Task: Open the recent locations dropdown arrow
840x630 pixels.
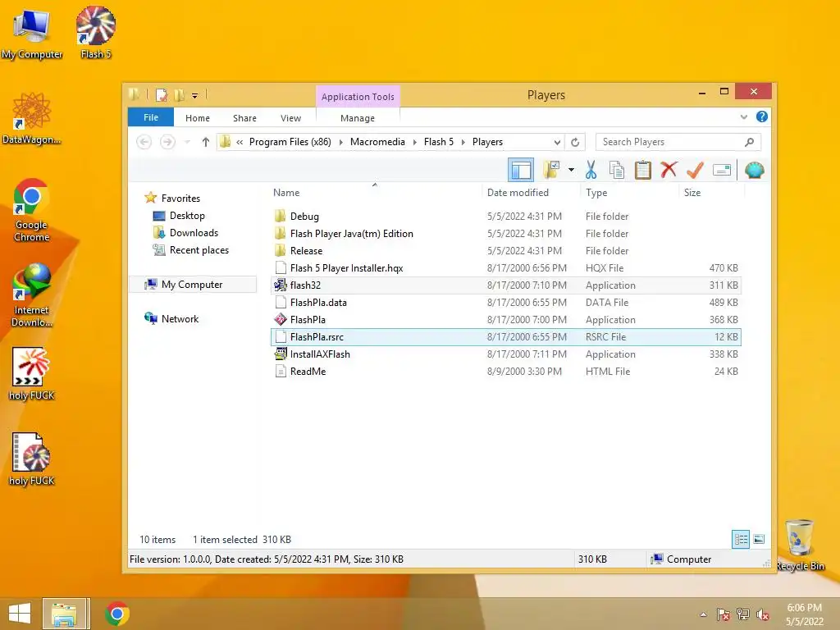Action: 187,142
